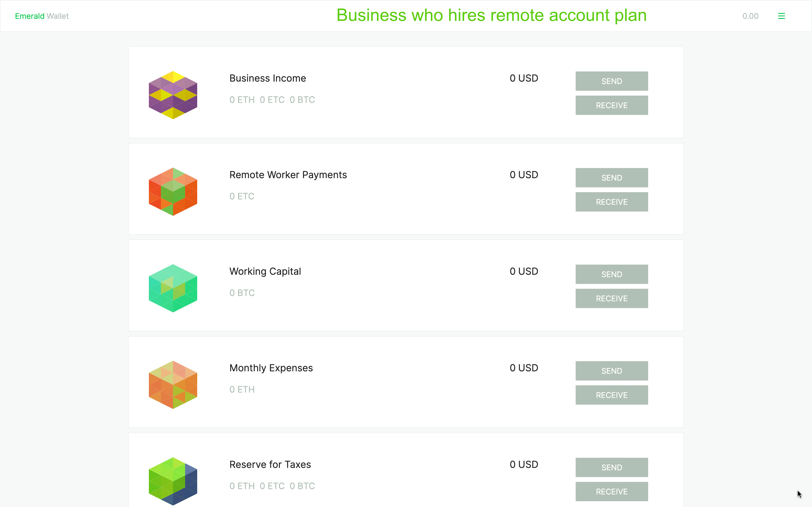Open the Working Capital wallet title
This screenshot has height=507, width=812.
coord(265,271)
